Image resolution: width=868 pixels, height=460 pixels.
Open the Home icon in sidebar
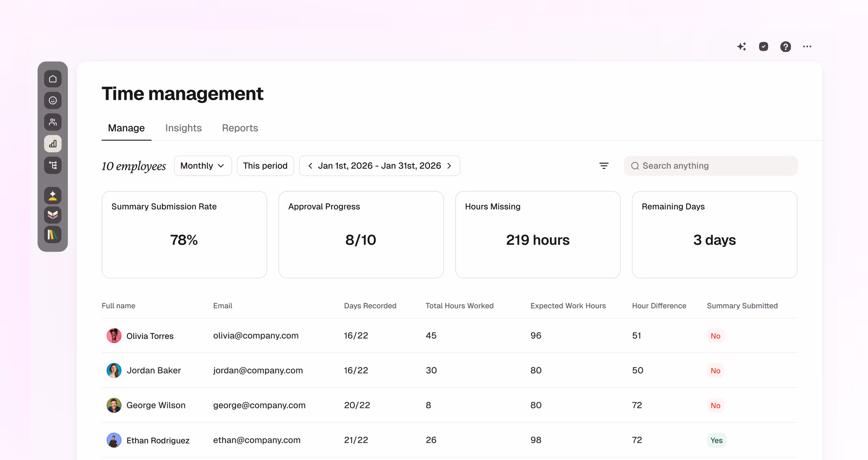[53, 79]
